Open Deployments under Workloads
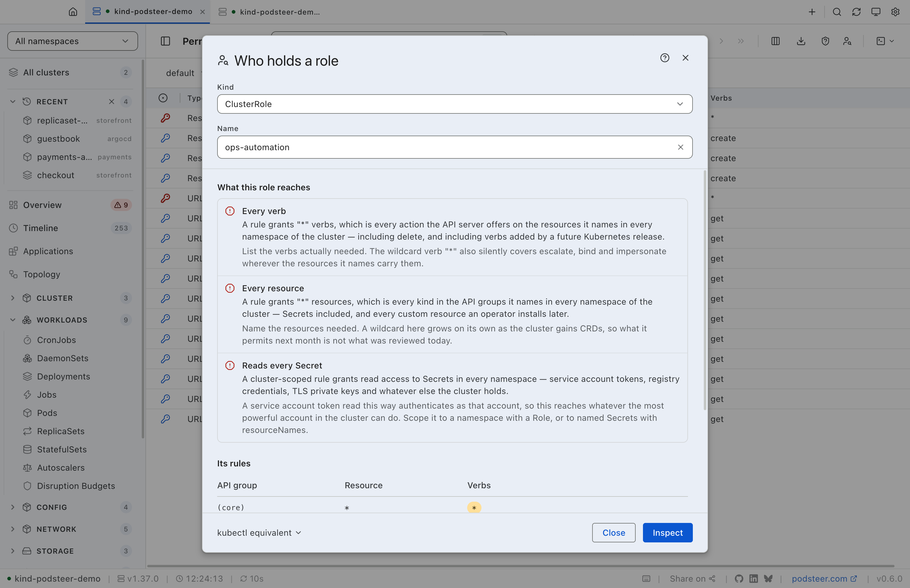This screenshot has height=588, width=910. [x=77, y=376]
